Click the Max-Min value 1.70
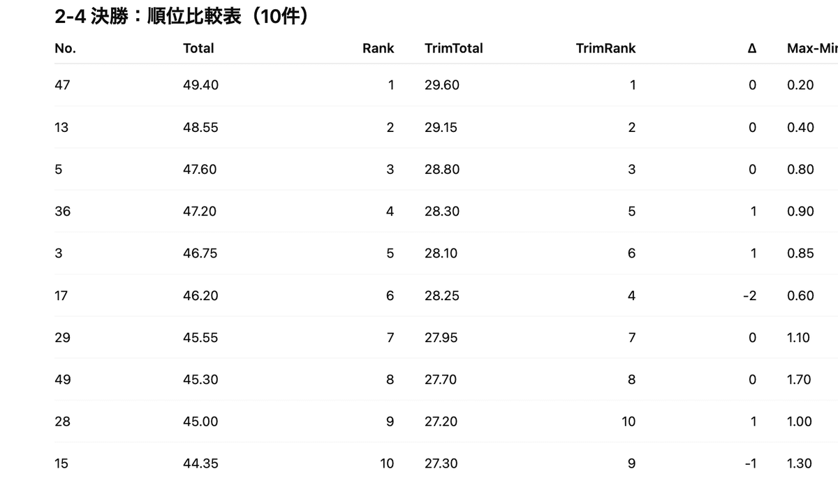Viewport: 838px width, 504px height. point(799,380)
